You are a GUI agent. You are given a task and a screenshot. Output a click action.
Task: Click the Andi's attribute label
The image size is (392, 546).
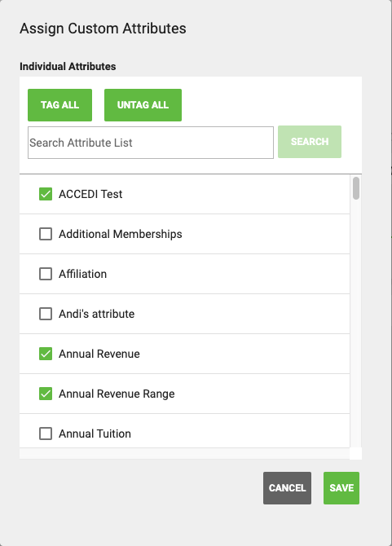point(96,314)
